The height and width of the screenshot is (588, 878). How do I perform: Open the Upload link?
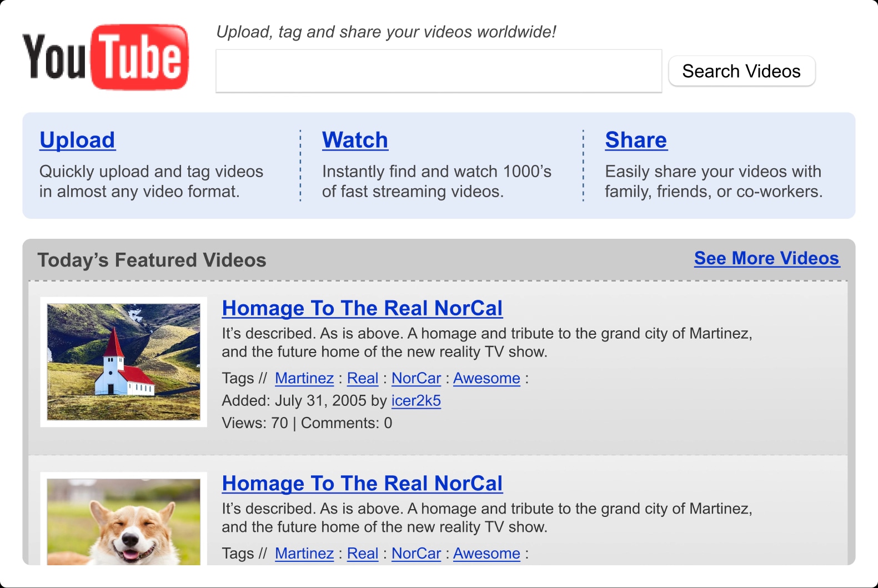pyautogui.click(x=77, y=140)
